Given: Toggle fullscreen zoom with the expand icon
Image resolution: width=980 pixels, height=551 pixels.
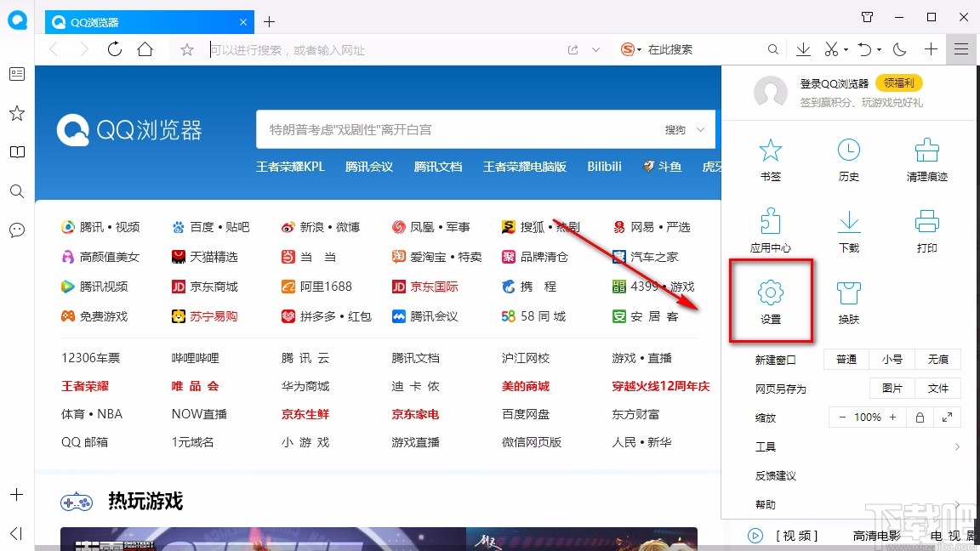Looking at the screenshot, I should click(x=947, y=417).
